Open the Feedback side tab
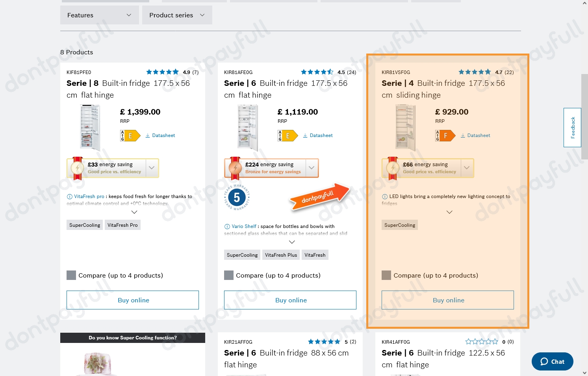588x376 pixels. click(573, 128)
